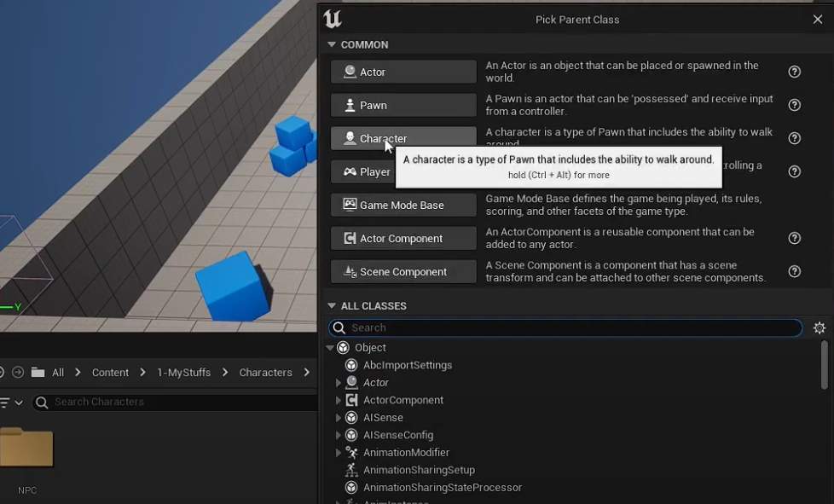Select the Player Controller class button
This screenshot has height=504, width=834.
click(362, 171)
